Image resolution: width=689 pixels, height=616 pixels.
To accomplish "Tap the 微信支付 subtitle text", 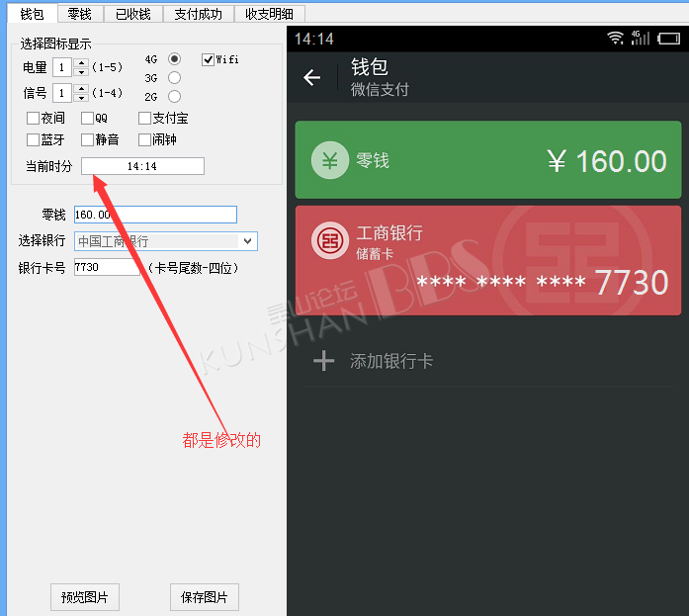I will tap(380, 90).
